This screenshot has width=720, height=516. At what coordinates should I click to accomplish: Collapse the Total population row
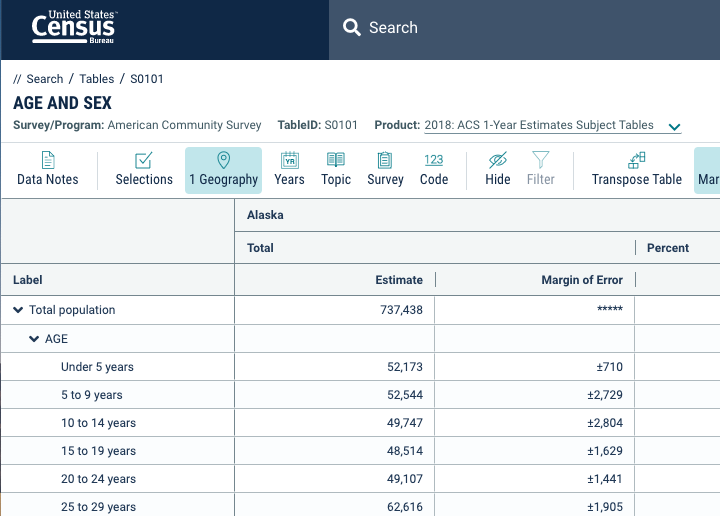click(x=18, y=310)
